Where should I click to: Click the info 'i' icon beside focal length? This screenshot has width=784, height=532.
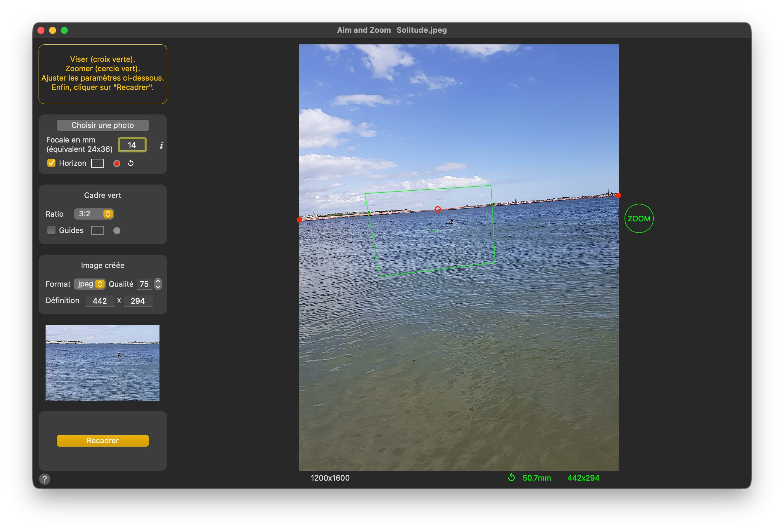[x=161, y=145]
